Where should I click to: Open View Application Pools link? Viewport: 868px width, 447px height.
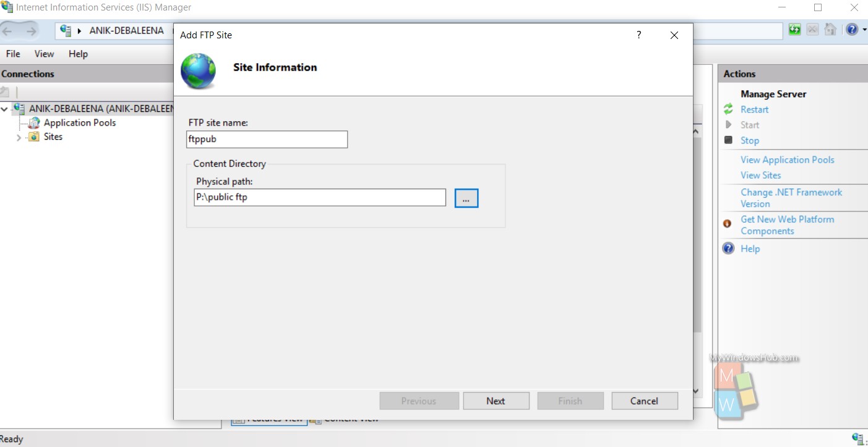(x=787, y=160)
